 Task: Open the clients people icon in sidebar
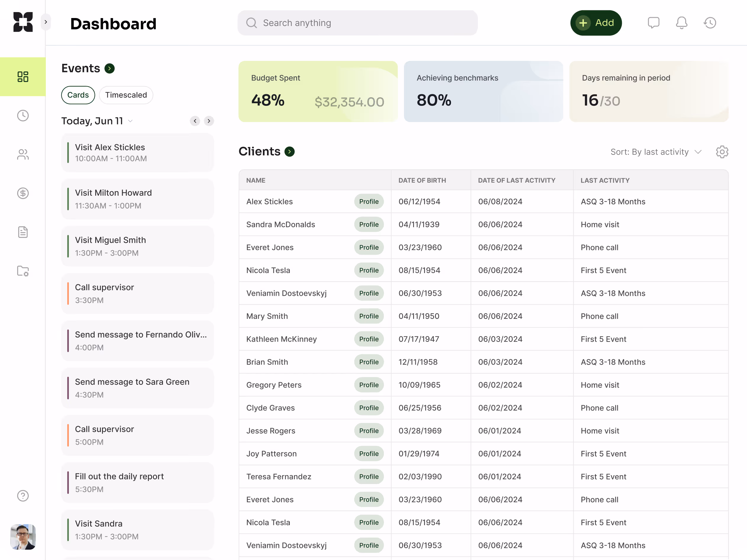coord(23,154)
